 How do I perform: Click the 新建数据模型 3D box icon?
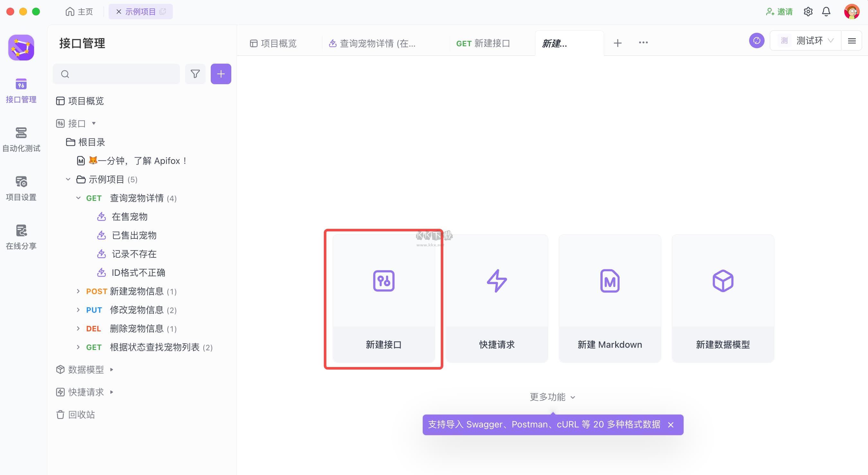[723, 280]
